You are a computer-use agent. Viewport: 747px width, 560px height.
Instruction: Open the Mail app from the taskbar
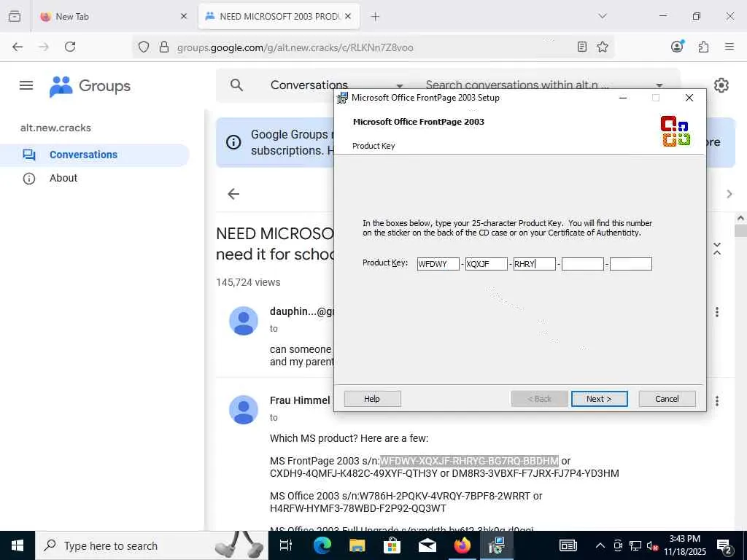pyautogui.click(x=427, y=545)
